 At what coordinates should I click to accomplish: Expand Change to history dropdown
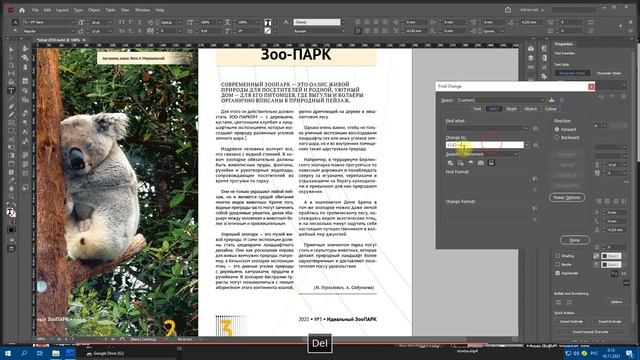(527, 145)
